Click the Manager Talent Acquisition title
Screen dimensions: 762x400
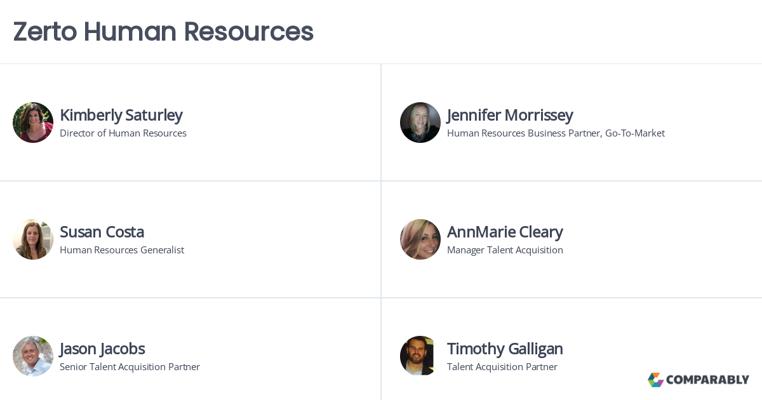pyautogui.click(x=505, y=250)
